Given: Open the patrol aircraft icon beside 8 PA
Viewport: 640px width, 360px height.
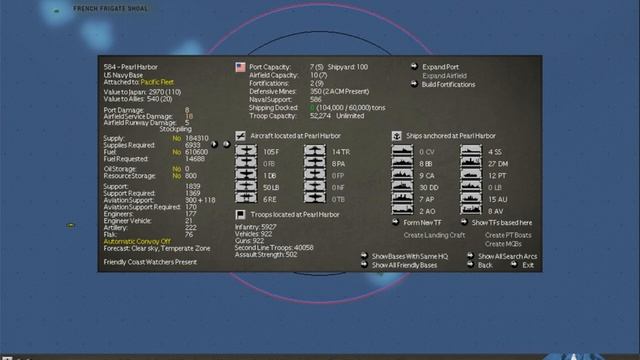Looking at the screenshot, I should pyautogui.click(x=315, y=163).
